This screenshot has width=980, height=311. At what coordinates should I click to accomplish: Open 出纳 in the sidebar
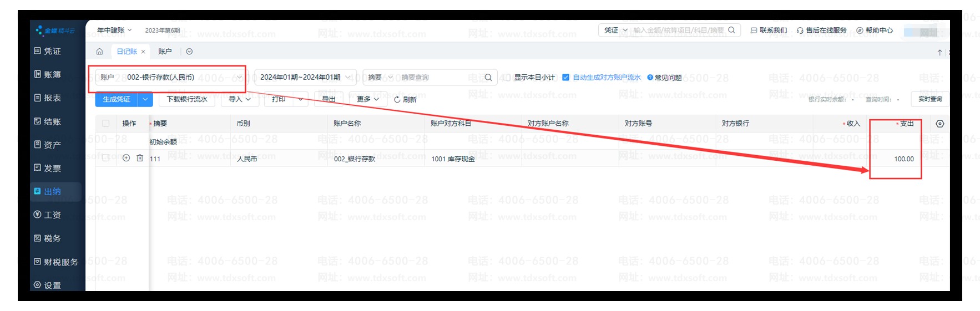pos(52,192)
